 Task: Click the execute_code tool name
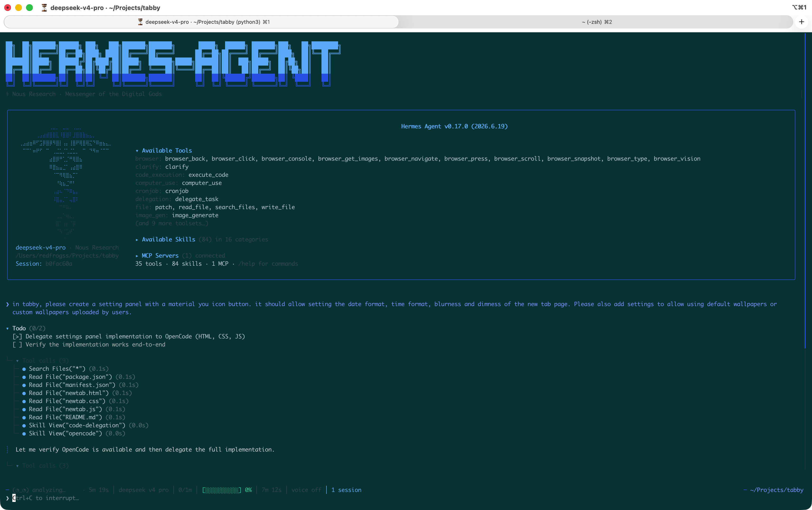[208, 175]
